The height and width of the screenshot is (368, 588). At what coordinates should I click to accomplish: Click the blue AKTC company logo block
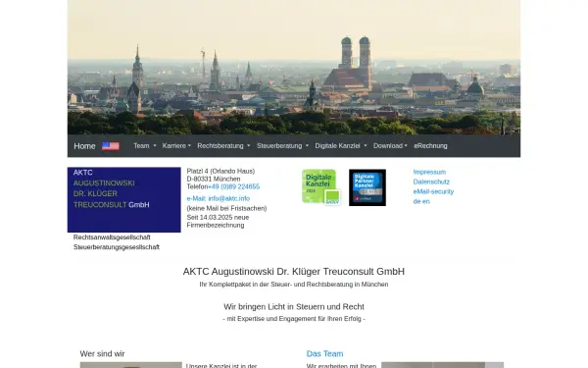point(124,200)
